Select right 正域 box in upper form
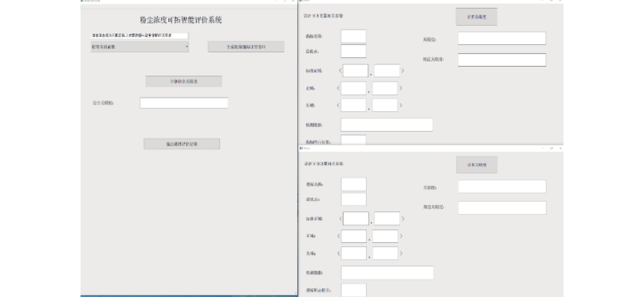Viewport: 644px width, 297px height. pyautogui.click(x=385, y=88)
